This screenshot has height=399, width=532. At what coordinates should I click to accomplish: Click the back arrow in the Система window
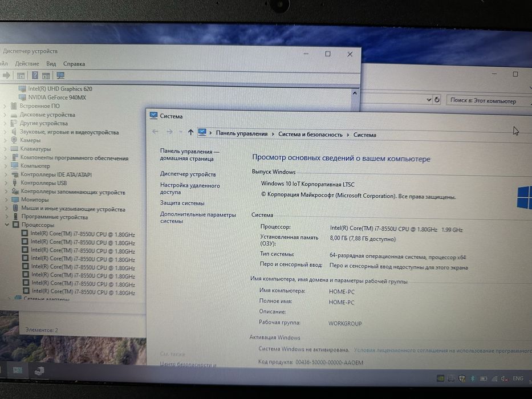[155, 132]
